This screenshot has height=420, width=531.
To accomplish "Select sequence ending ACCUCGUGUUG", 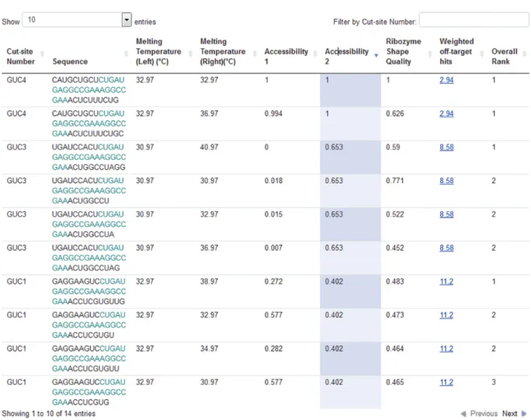I will coord(88,291).
